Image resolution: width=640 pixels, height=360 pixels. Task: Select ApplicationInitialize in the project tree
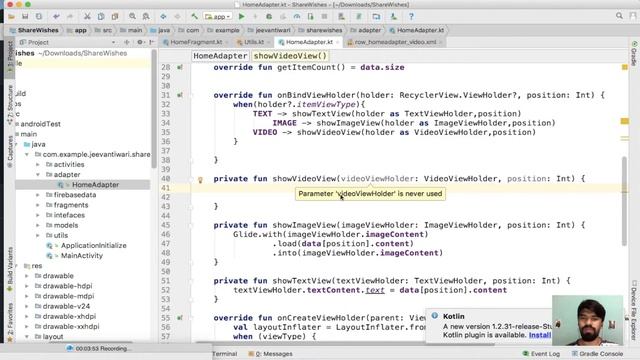(93, 246)
